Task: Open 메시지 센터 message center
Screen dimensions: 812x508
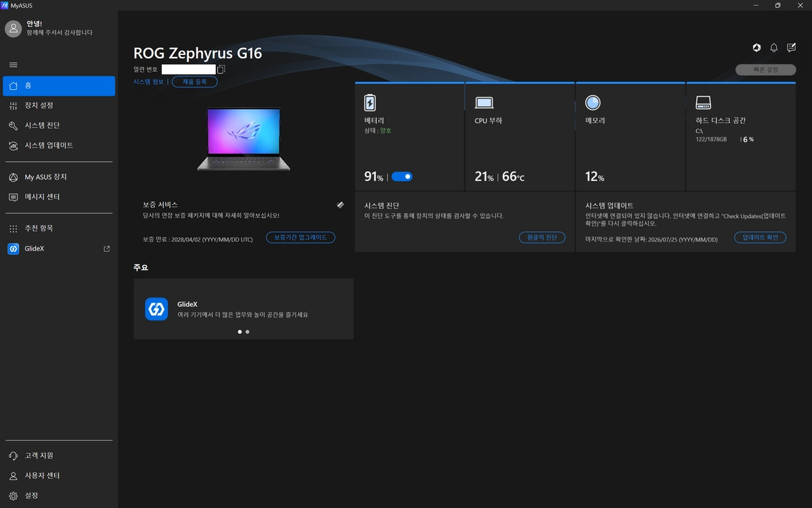Action: (59, 197)
